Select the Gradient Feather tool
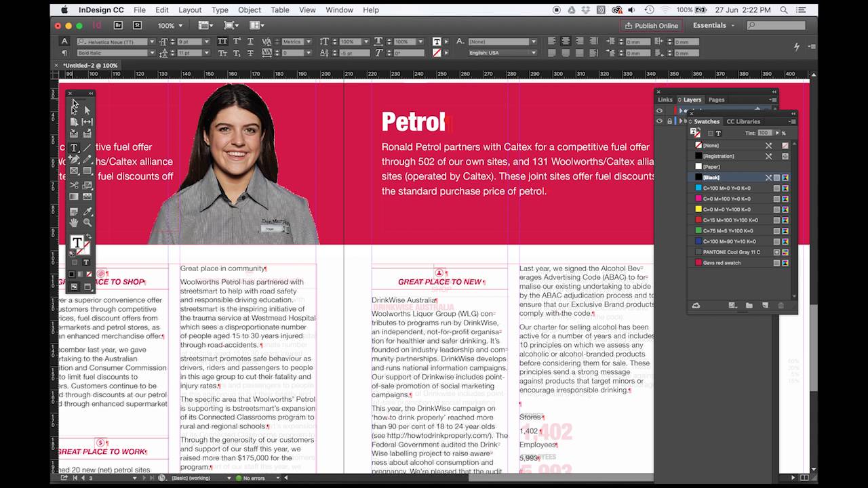 [87, 197]
